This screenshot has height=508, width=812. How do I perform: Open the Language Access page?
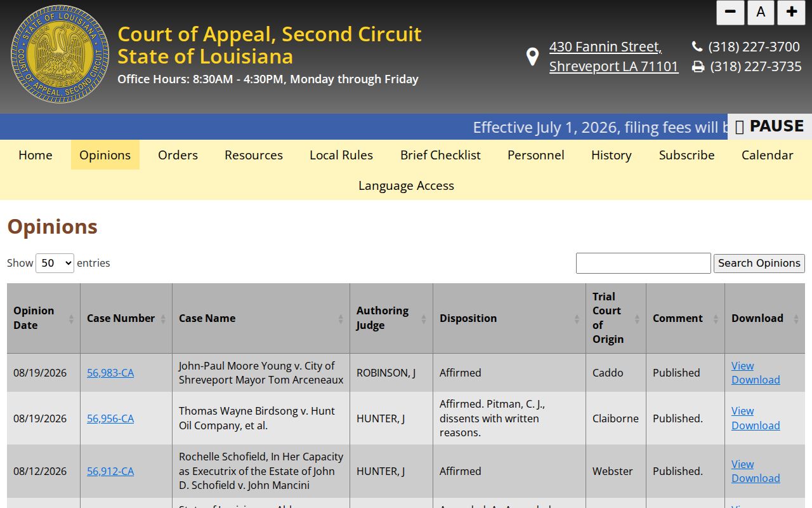click(x=406, y=185)
